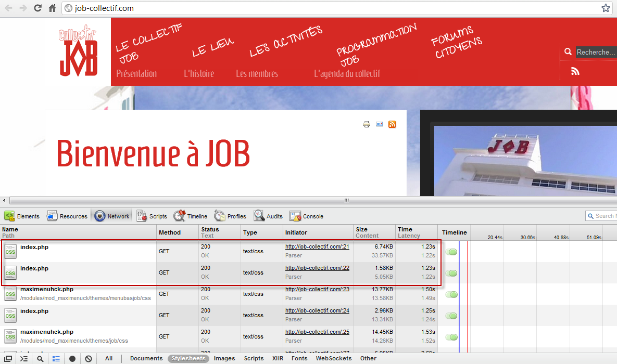Filter network requests by Images
This screenshot has width=617, height=364.
pos(224,358)
